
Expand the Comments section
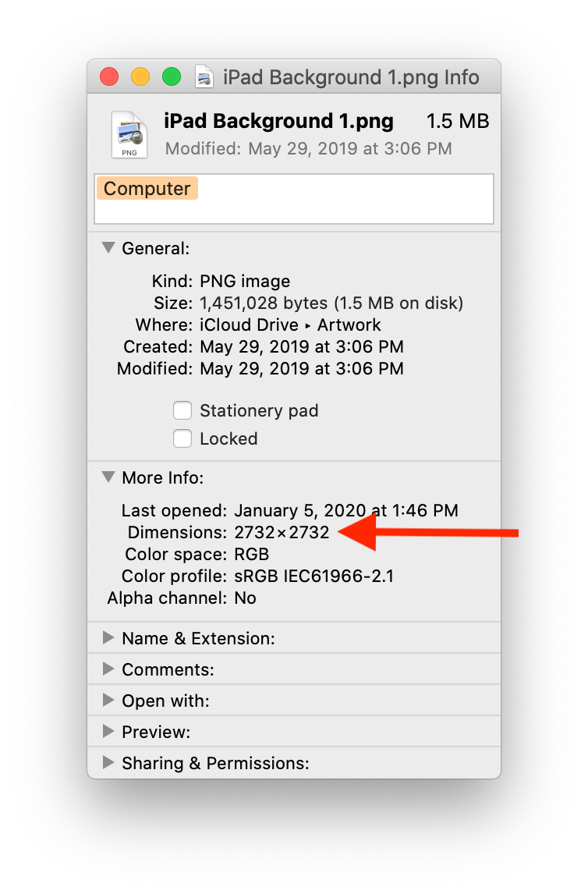point(108,669)
